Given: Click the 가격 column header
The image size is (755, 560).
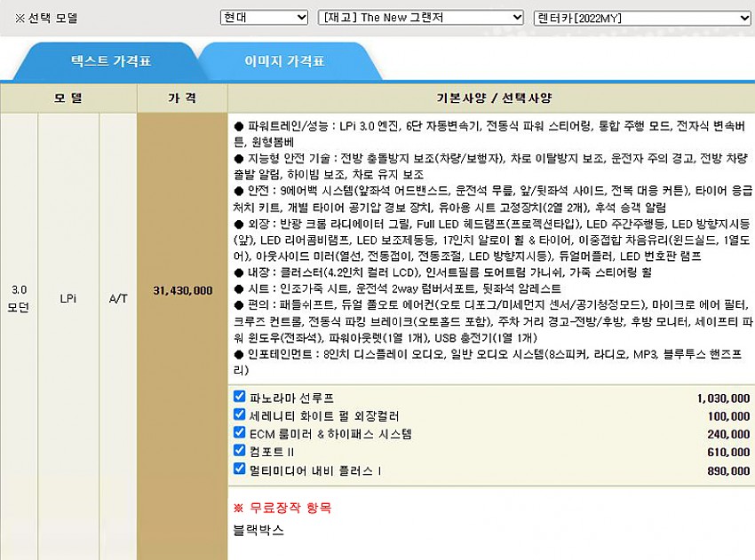Looking at the screenshot, I should [182, 98].
